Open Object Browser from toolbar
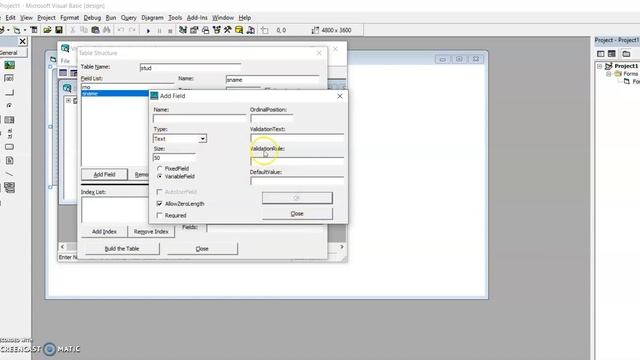Screen dimensions: 640x360 (216, 30)
